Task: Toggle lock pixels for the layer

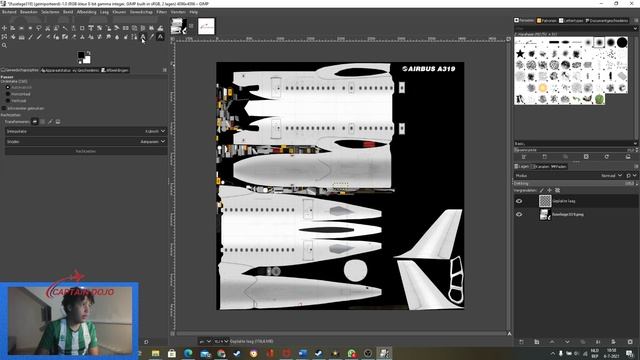Action: [542, 190]
